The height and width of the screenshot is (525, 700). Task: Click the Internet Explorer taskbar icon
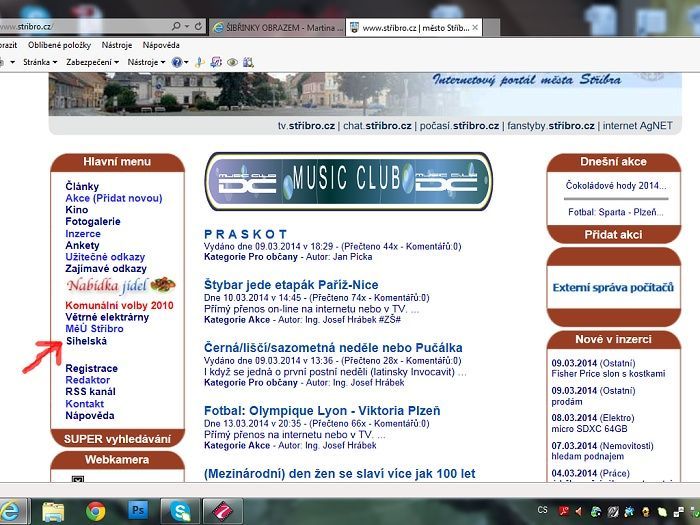point(11,510)
